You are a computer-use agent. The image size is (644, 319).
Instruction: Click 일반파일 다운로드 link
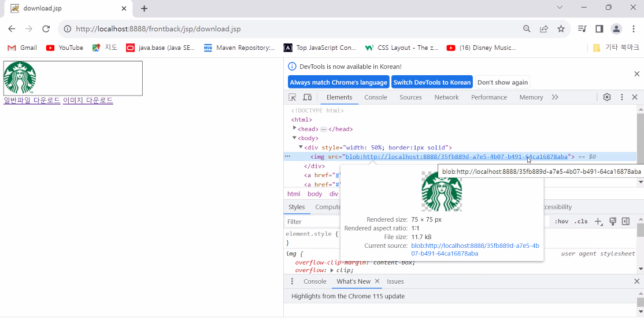pyautogui.click(x=32, y=100)
